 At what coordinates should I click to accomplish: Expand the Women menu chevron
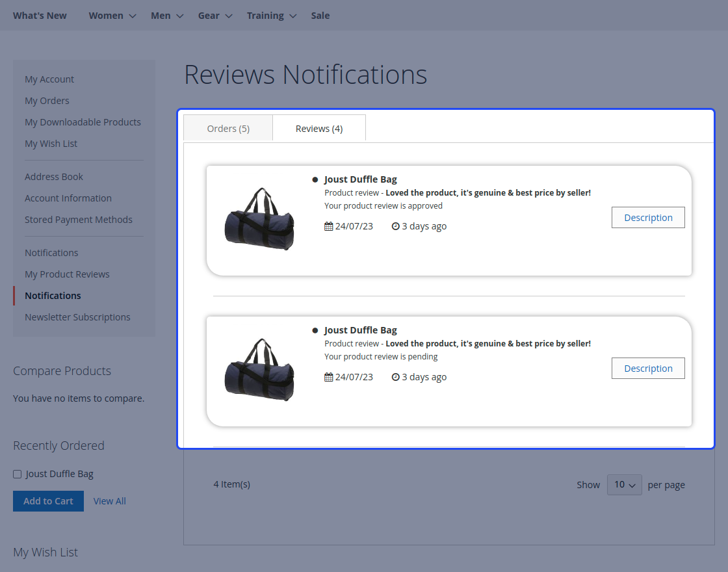133,16
